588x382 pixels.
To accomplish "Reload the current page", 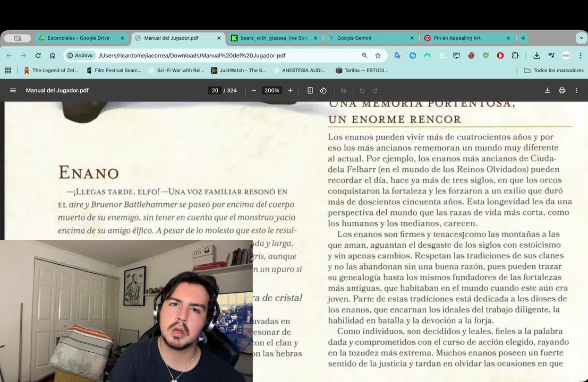I will pos(38,55).
